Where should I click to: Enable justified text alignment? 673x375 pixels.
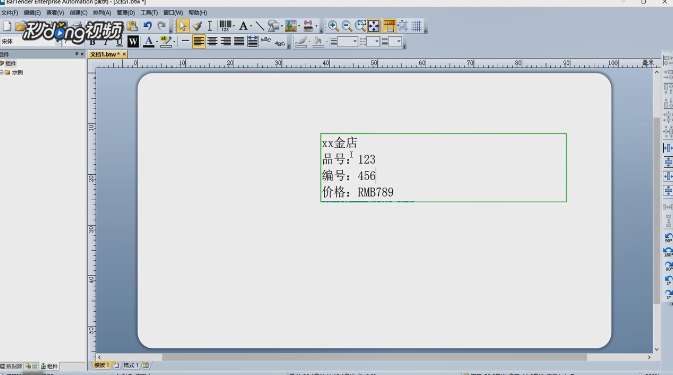point(239,42)
